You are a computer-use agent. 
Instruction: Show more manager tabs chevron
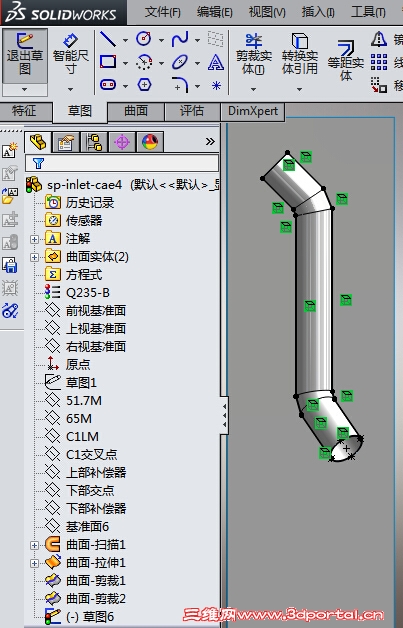210,141
